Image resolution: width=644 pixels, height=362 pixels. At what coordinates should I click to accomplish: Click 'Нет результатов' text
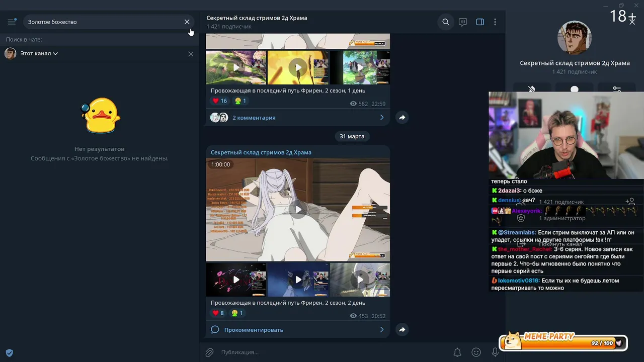click(100, 149)
